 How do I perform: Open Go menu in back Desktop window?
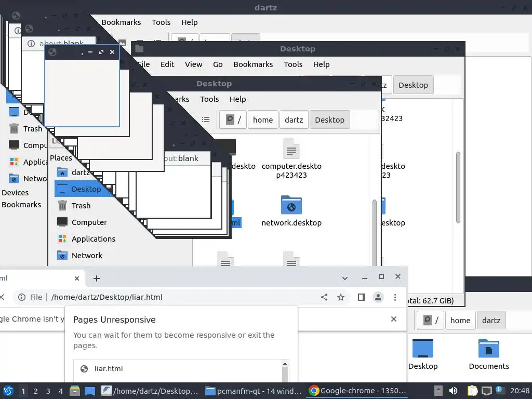pyautogui.click(x=218, y=64)
